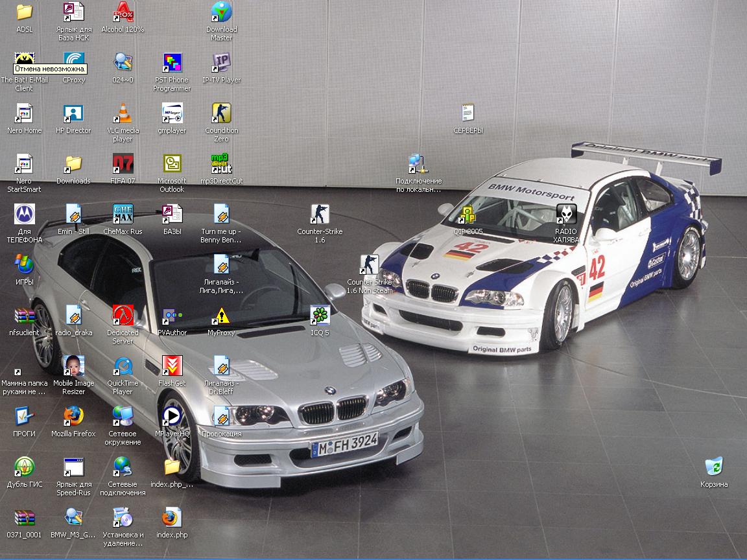Select the Download Master icon

click(221, 12)
